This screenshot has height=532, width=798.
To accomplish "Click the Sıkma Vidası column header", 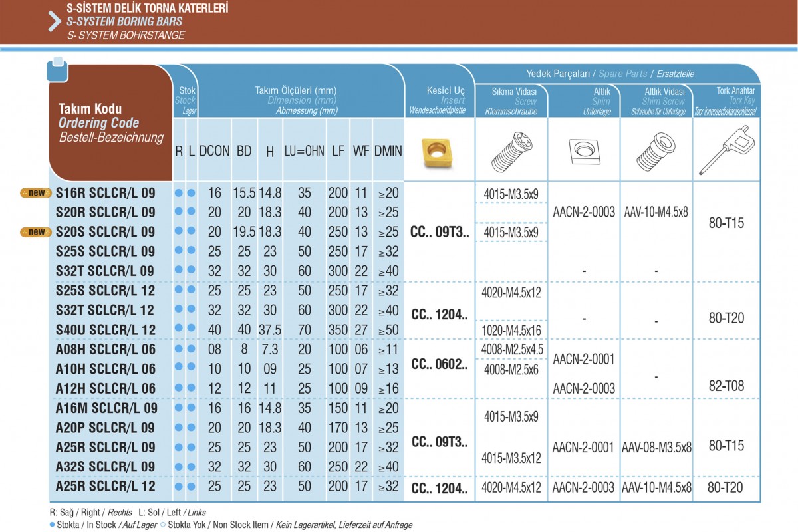I will (x=514, y=92).
